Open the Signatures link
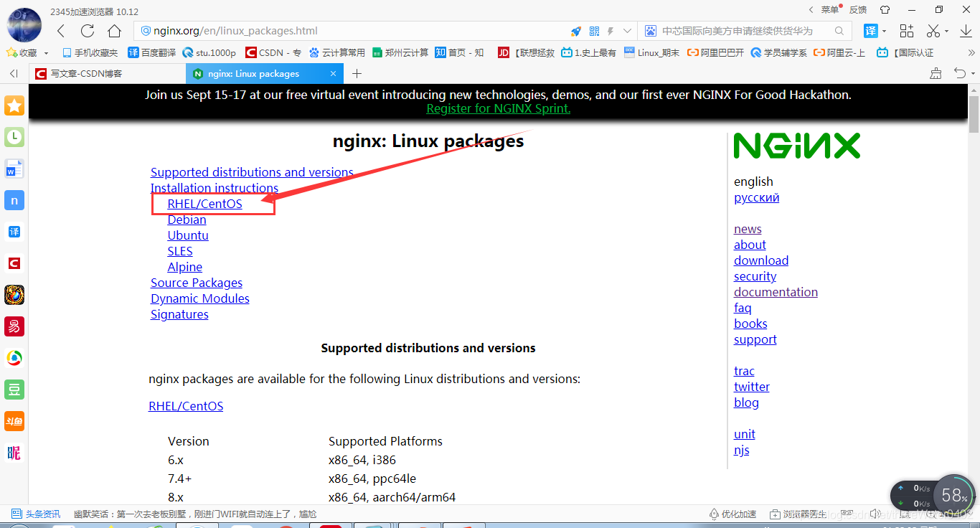Viewport: 980px width, 528px height. pos(179,314)
